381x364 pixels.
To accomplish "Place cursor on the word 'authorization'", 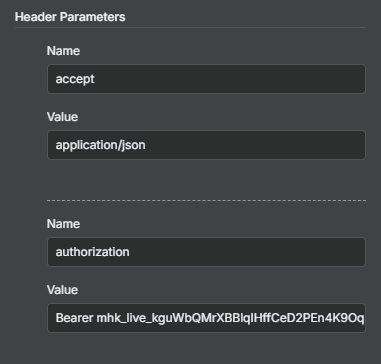I will [x=92, y=252].
